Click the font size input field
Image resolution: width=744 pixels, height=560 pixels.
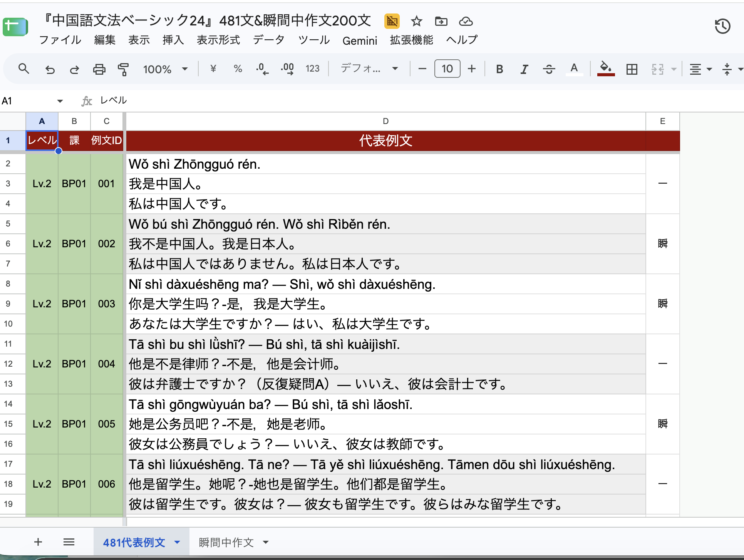tap(447, 69)
